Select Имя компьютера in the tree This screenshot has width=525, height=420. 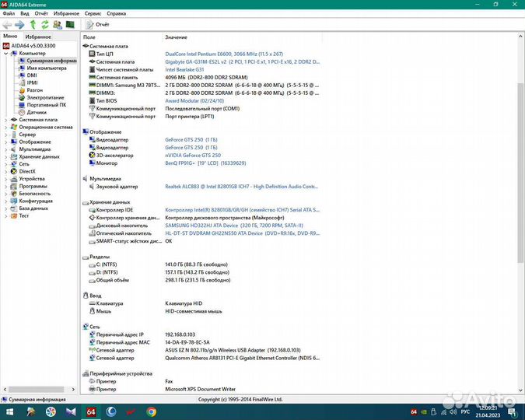point(47,68)
